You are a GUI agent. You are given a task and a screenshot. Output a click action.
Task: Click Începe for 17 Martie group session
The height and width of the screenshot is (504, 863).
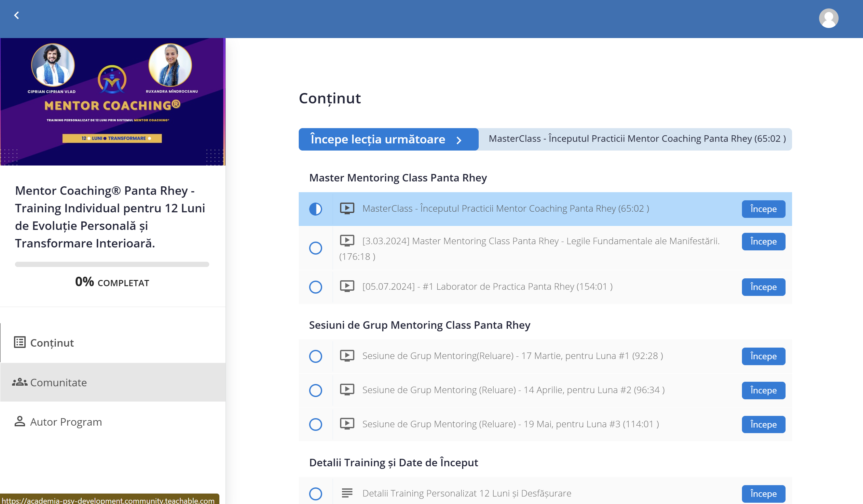pos(763,356)
